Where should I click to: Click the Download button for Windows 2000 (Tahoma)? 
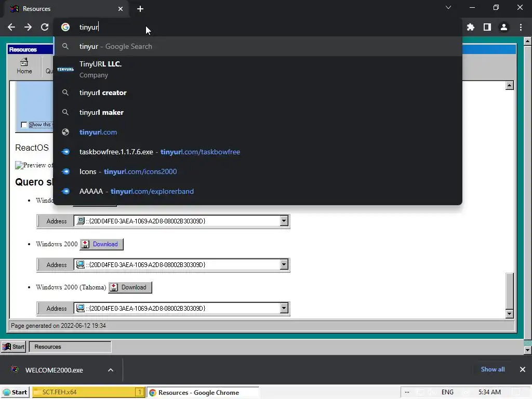click(130, 287)
